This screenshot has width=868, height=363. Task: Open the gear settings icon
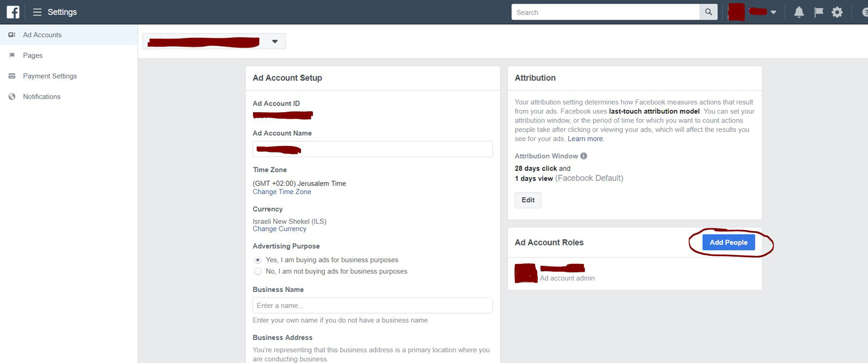pos(837,12)
